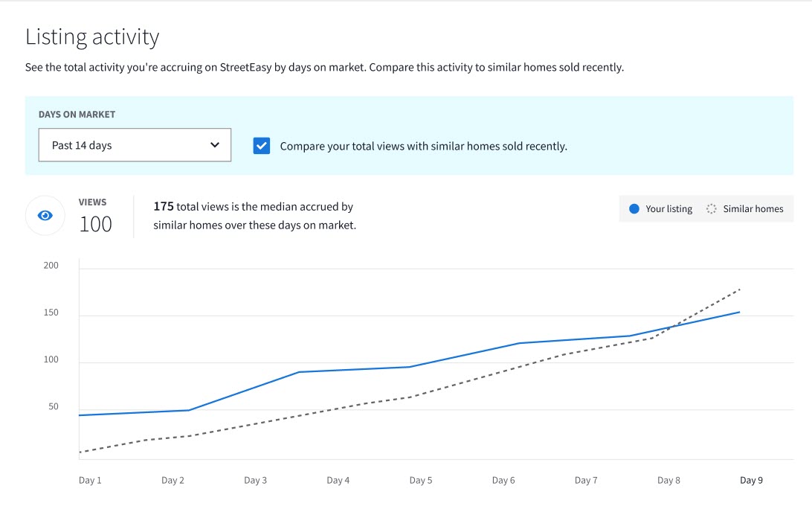This screenshot has width=812, height=512.
Task: Select the Day 1 axis label
Action: [90, 480]
